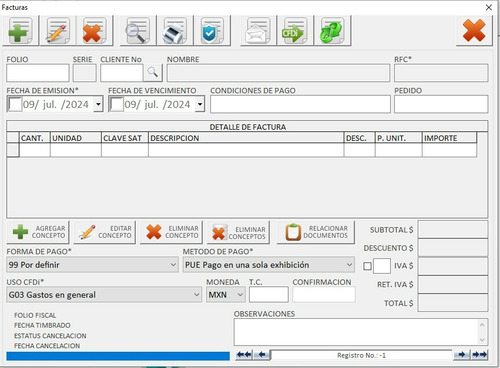Click the DESC. column header

coord(359,138)
